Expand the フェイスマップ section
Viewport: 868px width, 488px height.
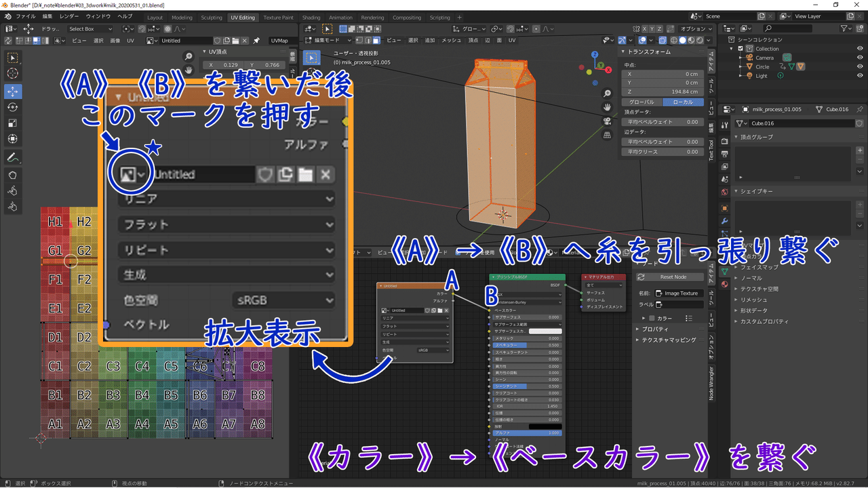pyautogui.click(x=759, y=267)
